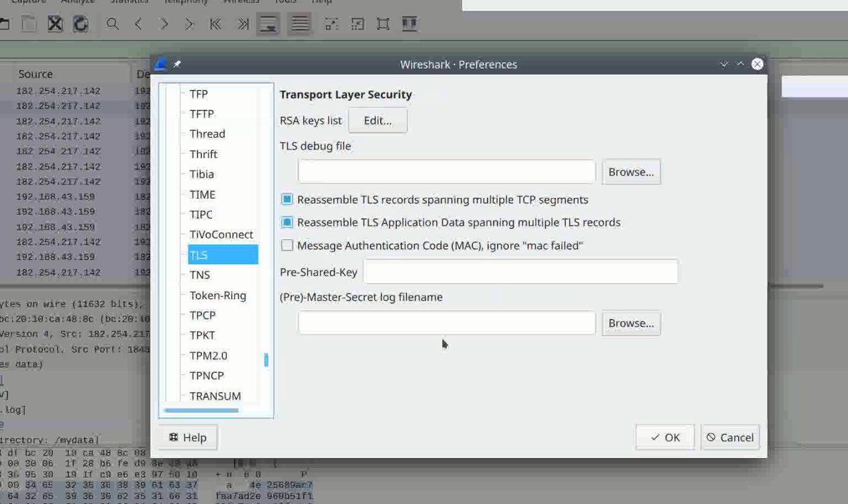Open TiVoConnect protocol preferences
Image resolution: width=848 pixels, height=504 pixels.
tap(222, 235)
